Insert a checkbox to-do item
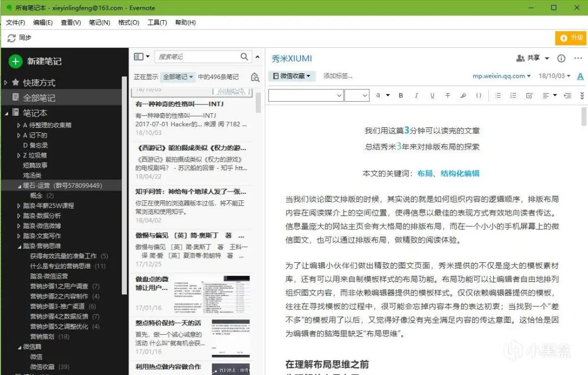Viewport: 588px width, 375px height. coord(529,95)
